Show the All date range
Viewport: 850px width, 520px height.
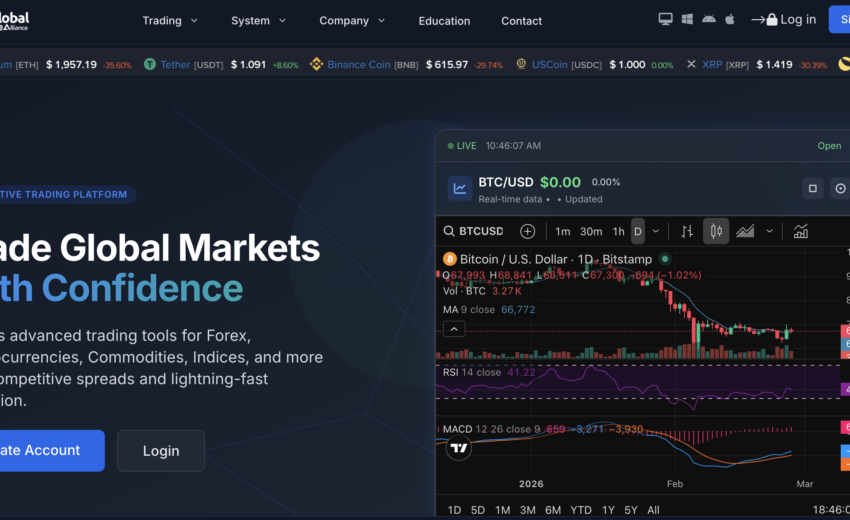point(653,510)
